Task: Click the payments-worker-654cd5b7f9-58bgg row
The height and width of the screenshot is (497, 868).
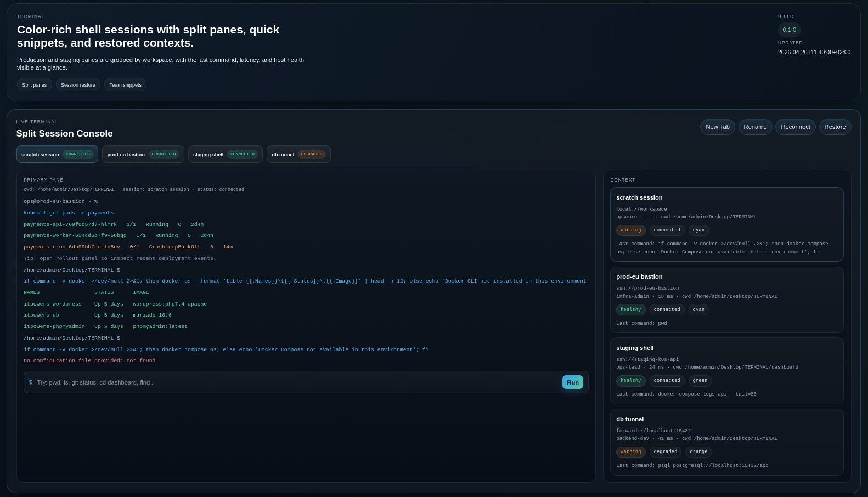Action: [x=119, y=235]
